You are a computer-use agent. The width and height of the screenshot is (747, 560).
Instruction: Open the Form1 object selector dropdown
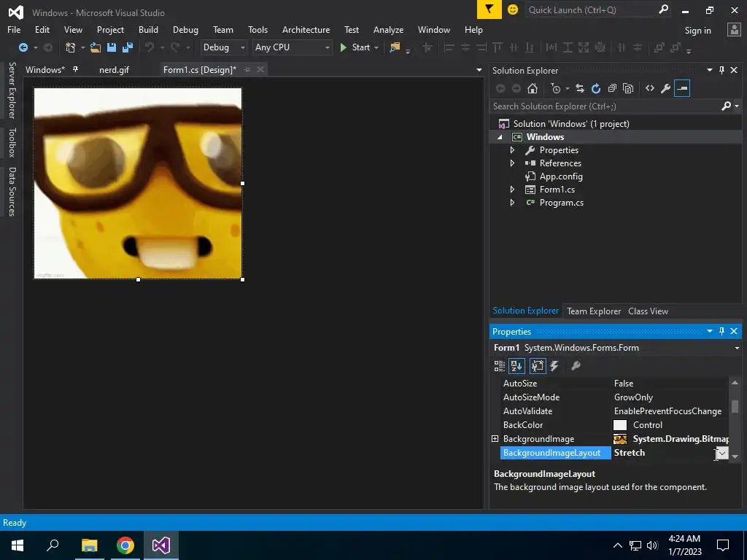(737, 348)
